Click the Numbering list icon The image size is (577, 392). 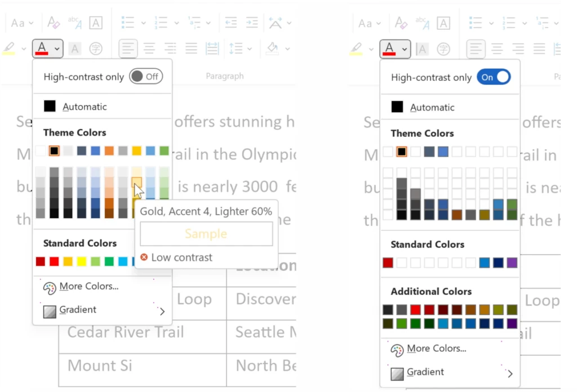pos(162,23)
